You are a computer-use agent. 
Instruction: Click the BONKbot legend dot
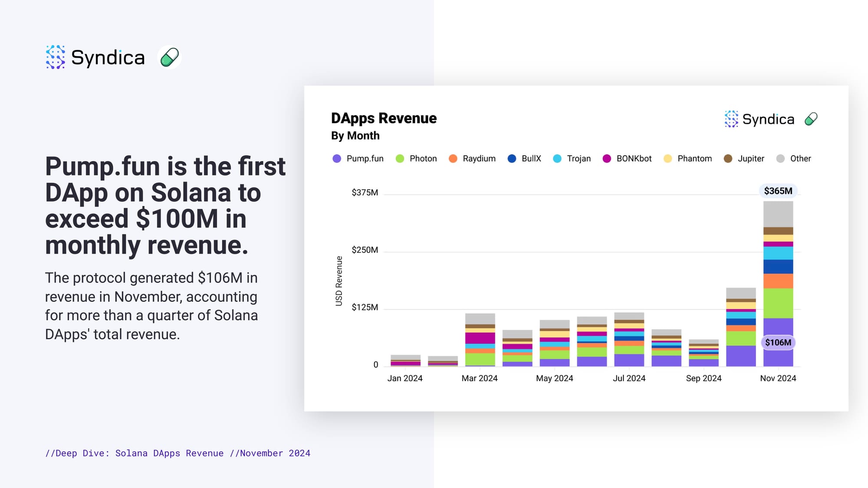coord(607,159)
